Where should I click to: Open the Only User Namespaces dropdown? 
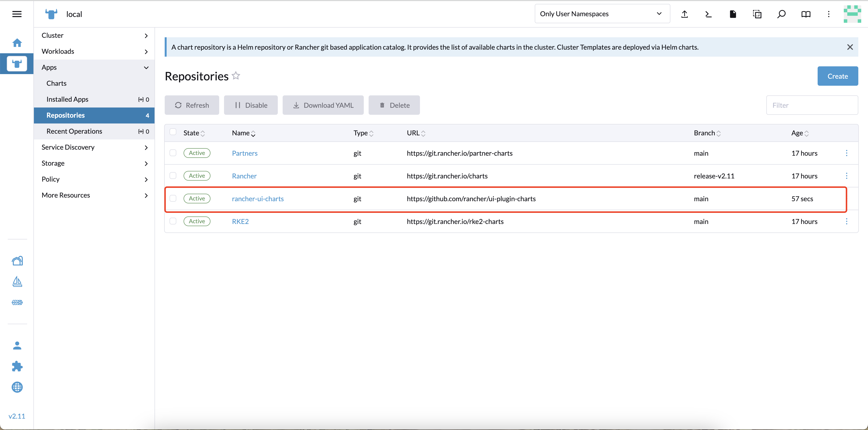(602, 14)
